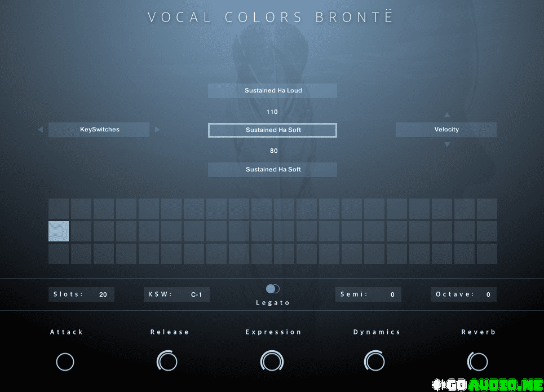Click the right arrow beside KeySwitches
This screenshot has height=392, width=544.
[x=157, y=130]
